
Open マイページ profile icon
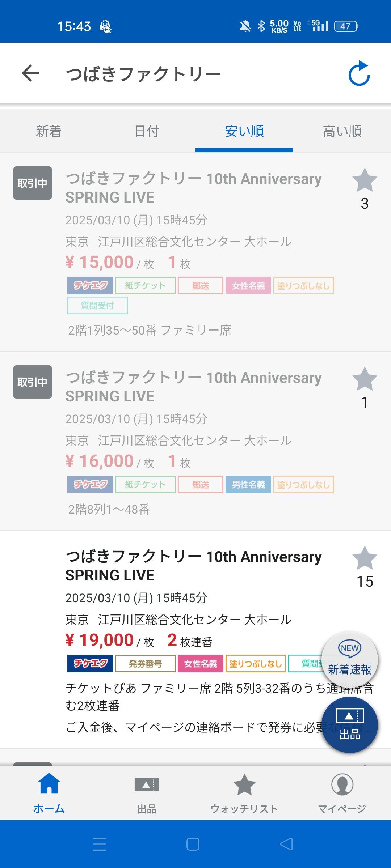click(342, 793)
